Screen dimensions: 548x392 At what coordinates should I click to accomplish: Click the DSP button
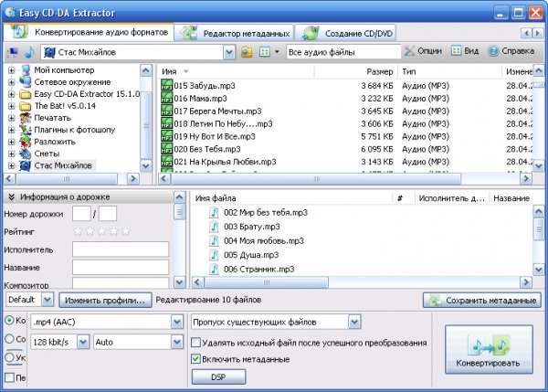click(218, 377)
